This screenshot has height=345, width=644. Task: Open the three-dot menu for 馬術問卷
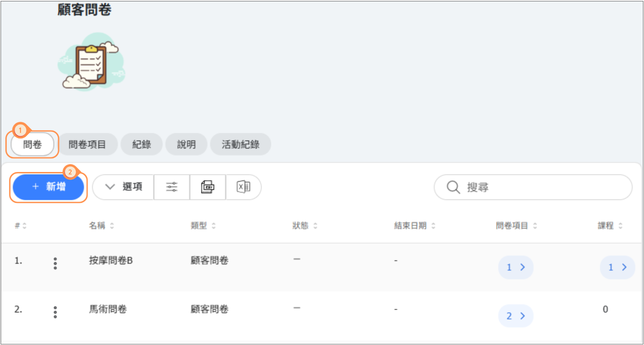click(55, 312)
